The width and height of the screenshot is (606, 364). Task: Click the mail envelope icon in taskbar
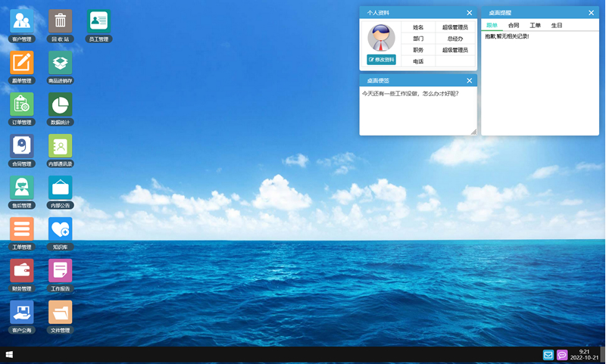tap(548, 355)
